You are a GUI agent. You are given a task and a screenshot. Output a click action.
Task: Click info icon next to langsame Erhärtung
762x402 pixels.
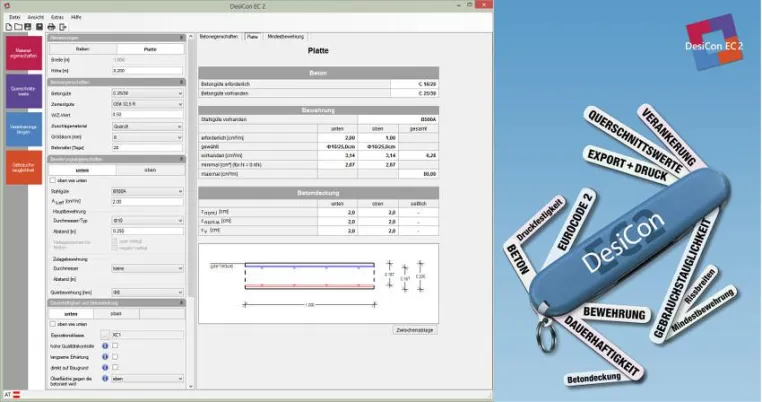click(105, 357)
